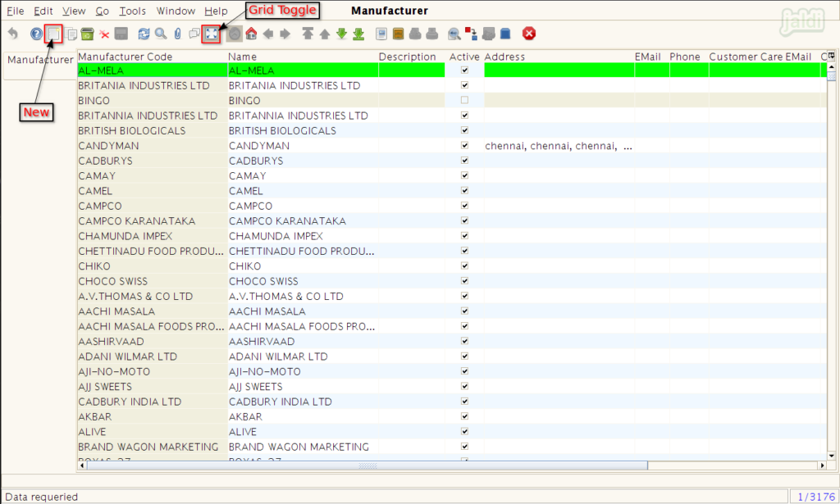Click the Print icon
This screenshot has height=504, width=840.
pos(432,34)
